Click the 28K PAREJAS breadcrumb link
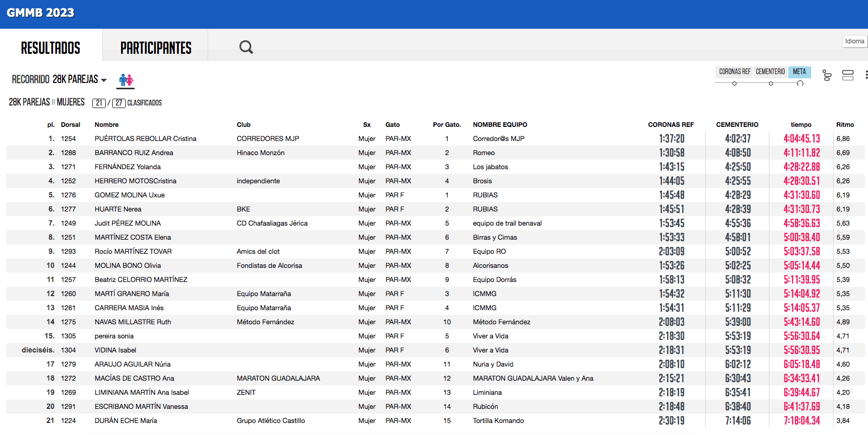The width and height of the screenshot is (868, 435). 29,102
